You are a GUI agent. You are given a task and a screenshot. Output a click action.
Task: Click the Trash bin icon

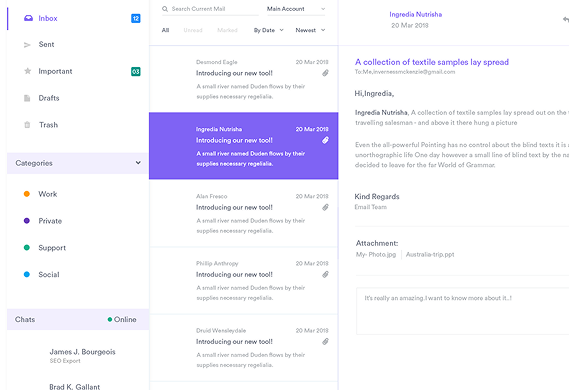pyautogui.click(x=27, y=125)
